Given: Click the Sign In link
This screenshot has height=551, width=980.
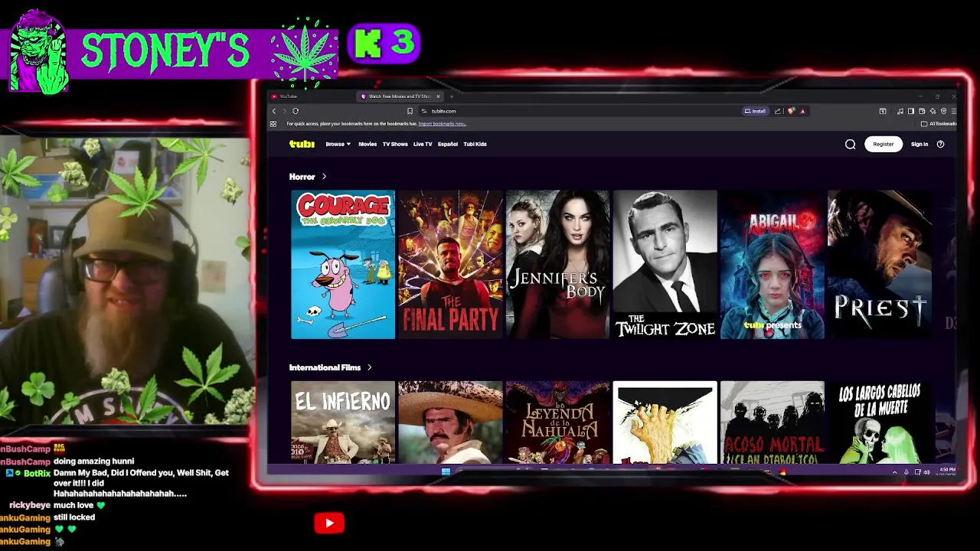Looking at the screenshot, I should tap(920, 144).
